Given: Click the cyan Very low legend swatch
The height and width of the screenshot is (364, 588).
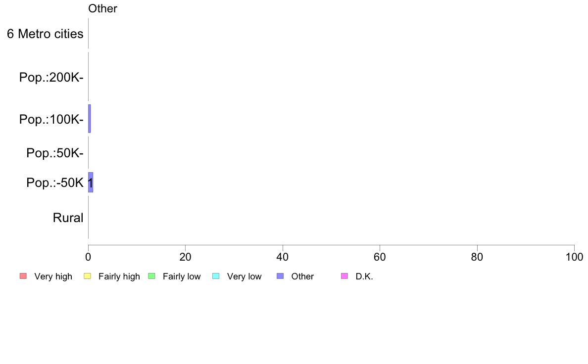Looking at the screenshot, I should [216, 276].
